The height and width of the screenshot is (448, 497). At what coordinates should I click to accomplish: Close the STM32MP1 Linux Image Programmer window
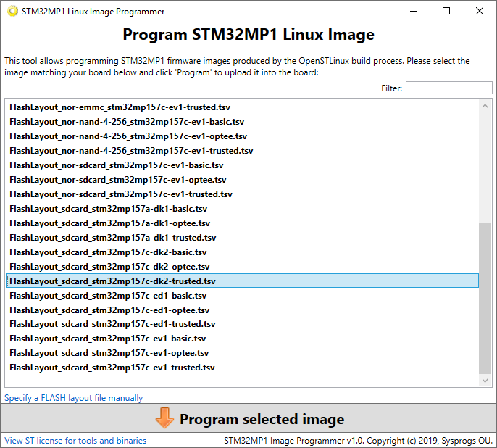480,12
